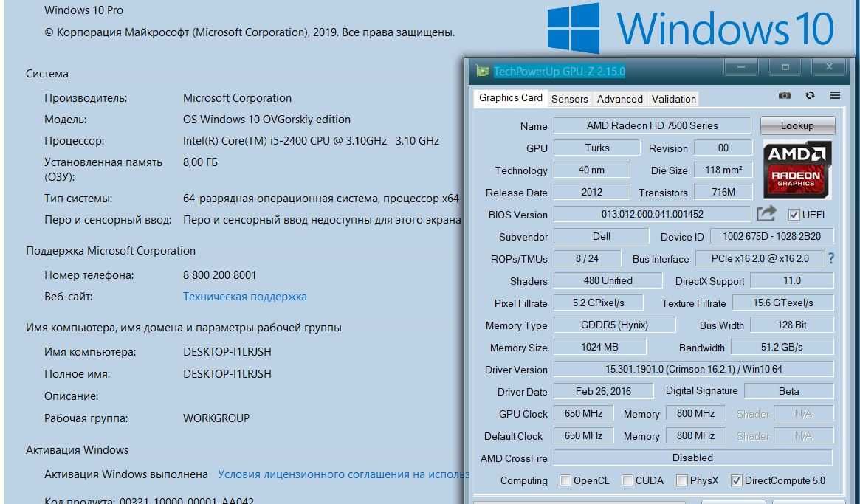Click the GPU-Z title bar app icon
This screenshot has height=504, width=860.
[x=483, y=72]
